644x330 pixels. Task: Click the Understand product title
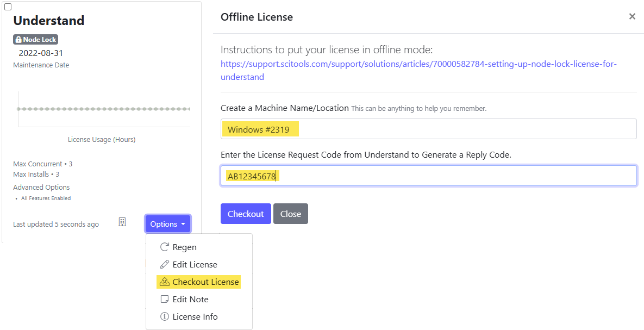49,20
